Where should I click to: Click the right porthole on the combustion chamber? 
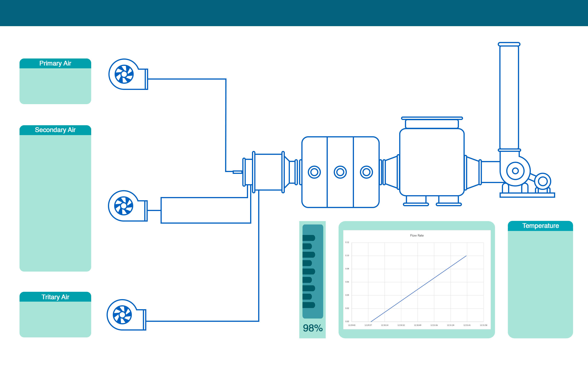click(366, 172)
